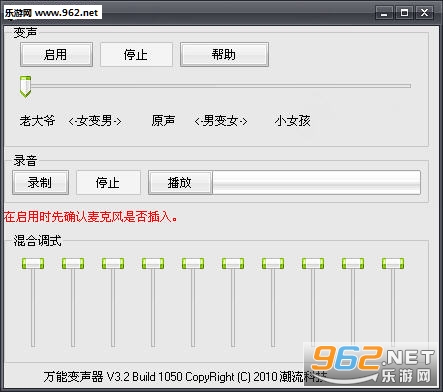The width and height of the screenshot is (443, 392).
Task: Click the tenth equalizer slider handle
Action: 393,263
